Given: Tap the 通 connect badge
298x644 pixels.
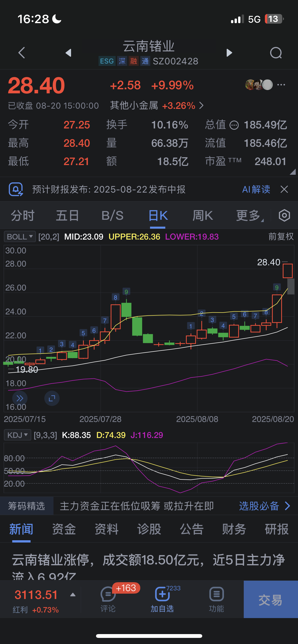Looking at the screenshot, I should [145, 61].
